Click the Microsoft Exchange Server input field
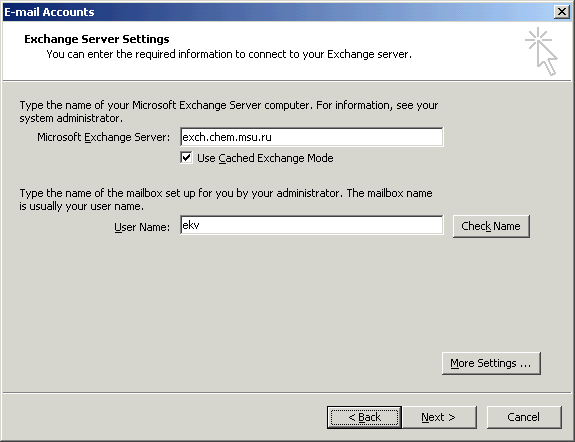The image size is (575, 442). (311, 137)
